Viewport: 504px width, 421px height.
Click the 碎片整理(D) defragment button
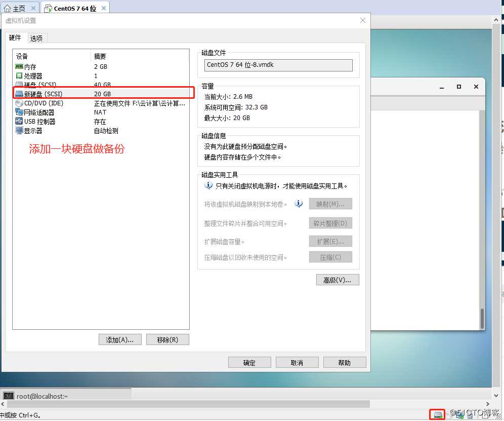[x=330, y=223]
